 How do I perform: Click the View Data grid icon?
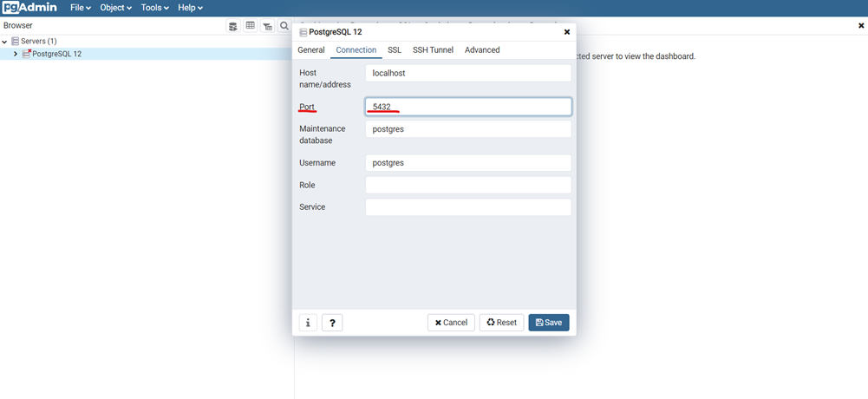click(x=251, y=26)
